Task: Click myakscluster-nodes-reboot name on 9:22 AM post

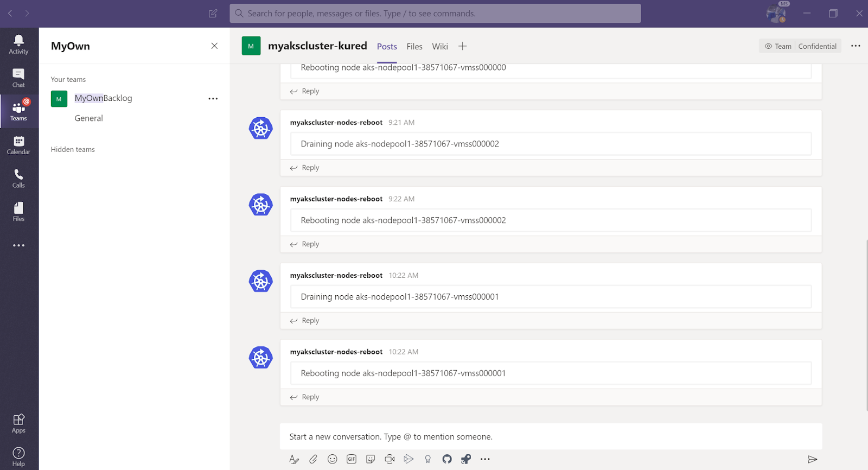Action: point(336,199)
